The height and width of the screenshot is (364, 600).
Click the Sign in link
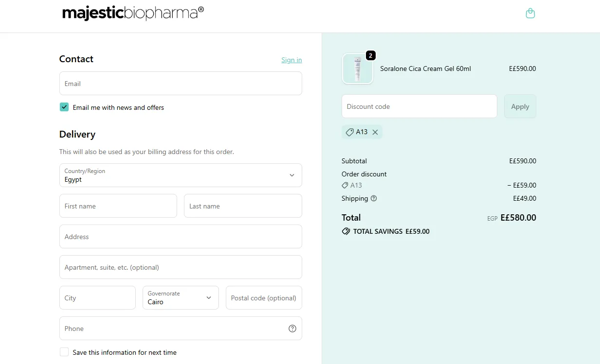coord(291,60)
